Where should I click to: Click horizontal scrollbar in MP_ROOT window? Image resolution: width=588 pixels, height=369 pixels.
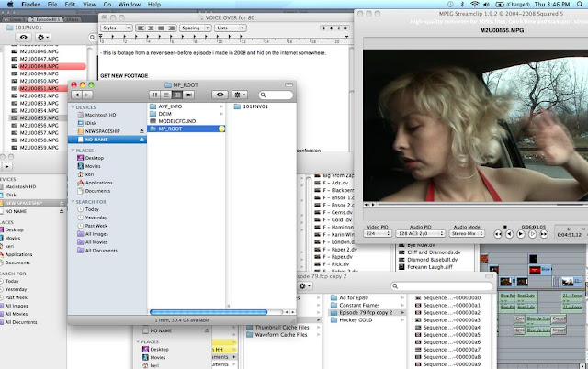click(x=209, y=312)
